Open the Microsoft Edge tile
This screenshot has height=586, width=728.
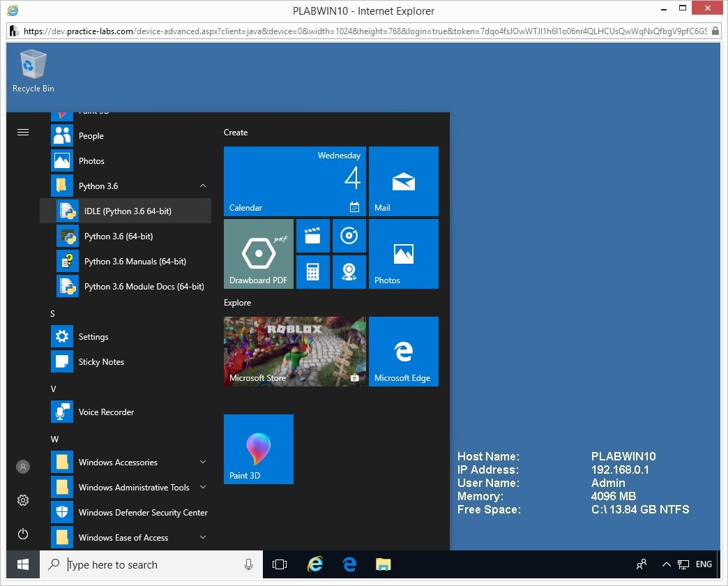[403, 352]
